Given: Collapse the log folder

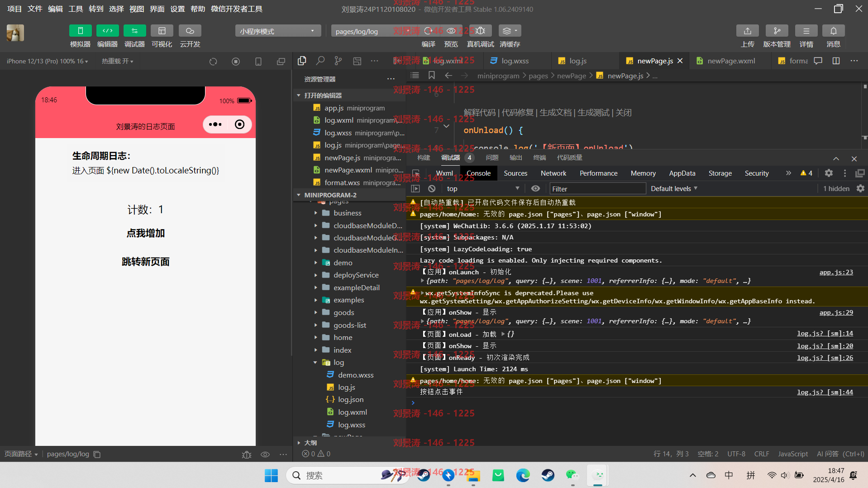Looking at the screenshot, I should tap(339, 362).
